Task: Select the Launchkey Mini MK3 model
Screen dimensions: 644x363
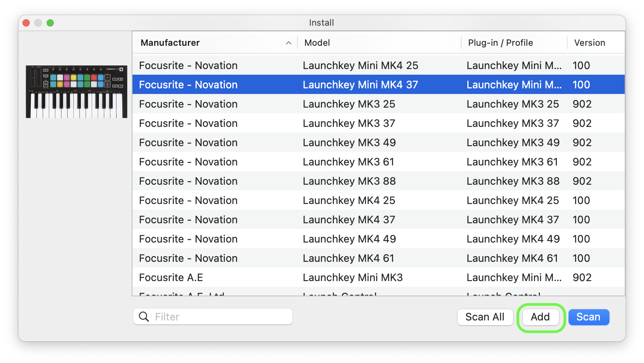Action: tap(353, 277)
